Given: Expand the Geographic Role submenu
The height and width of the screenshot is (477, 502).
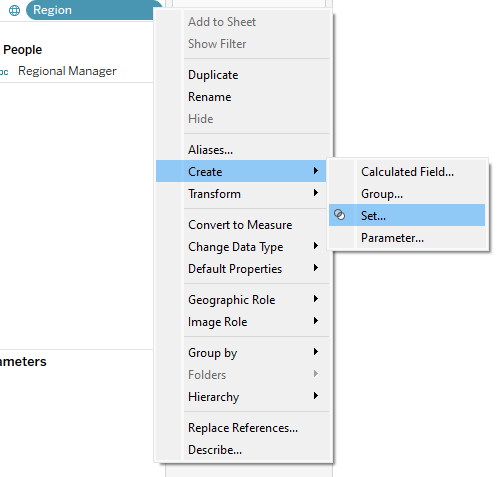Looking at the screenshot, I should point(241,300).
